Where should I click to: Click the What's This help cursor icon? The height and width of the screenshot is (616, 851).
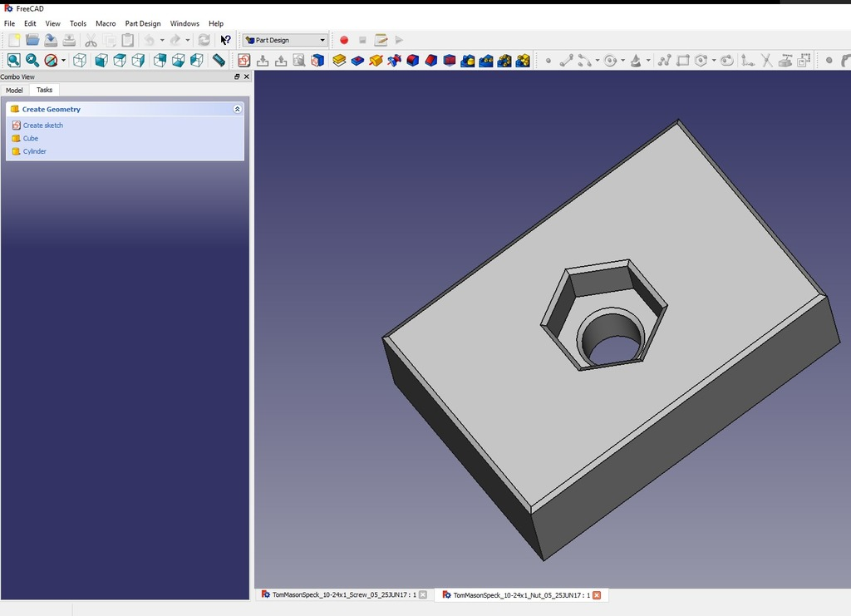225,40
